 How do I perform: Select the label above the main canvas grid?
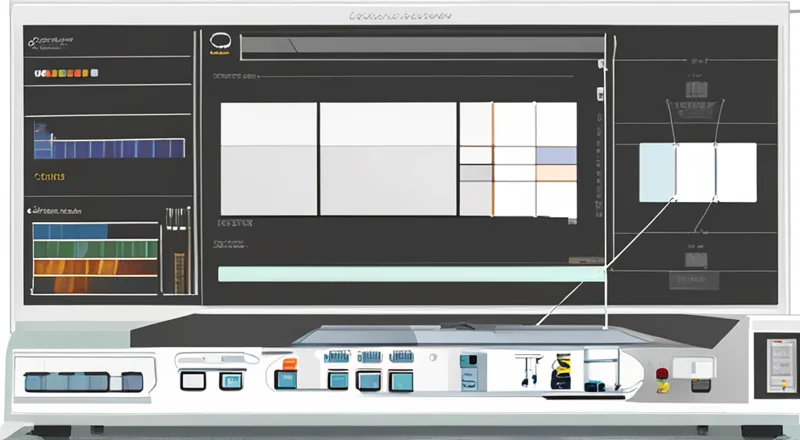click(x=236, y=75)
